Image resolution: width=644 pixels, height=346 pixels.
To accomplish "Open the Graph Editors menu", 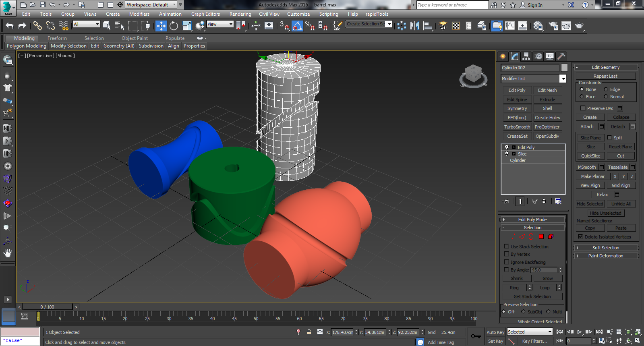I will (205, 14).
